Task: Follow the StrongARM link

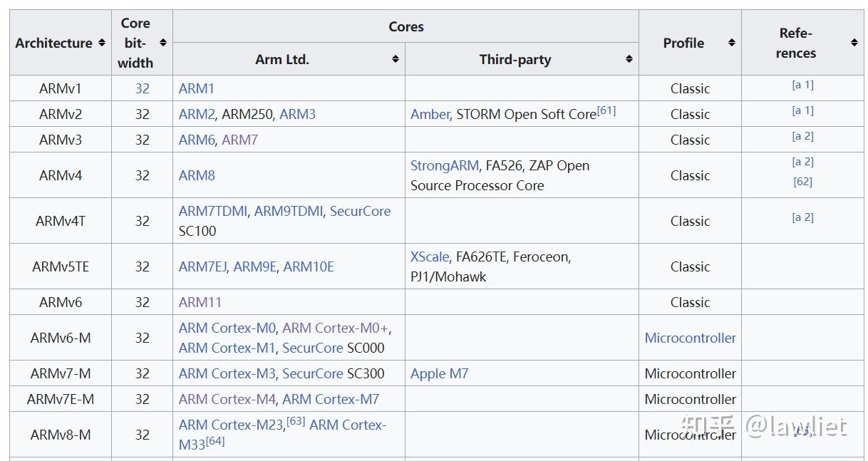Action: [x=444, y=165]
